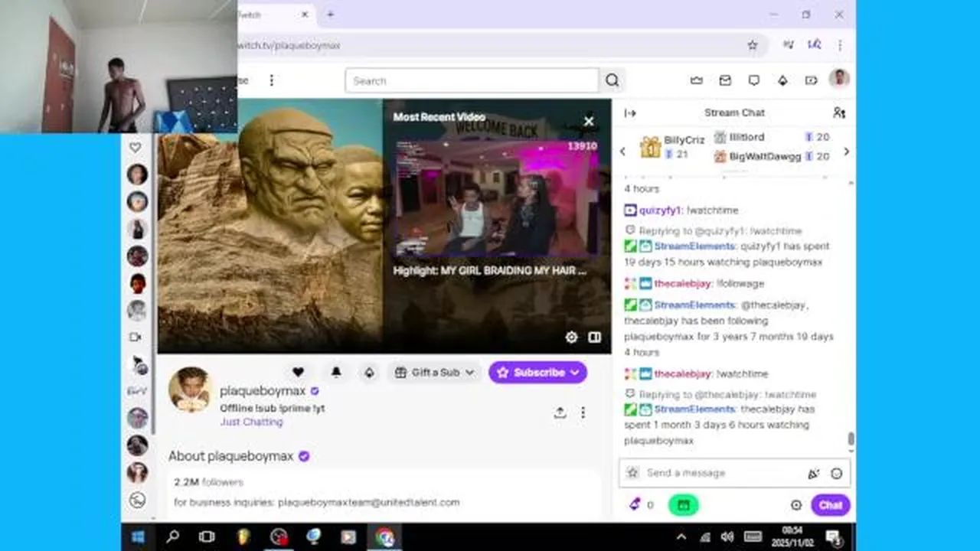
Task: Click the recommended channels camera icon in sidebar
Action: pos(136,337)
